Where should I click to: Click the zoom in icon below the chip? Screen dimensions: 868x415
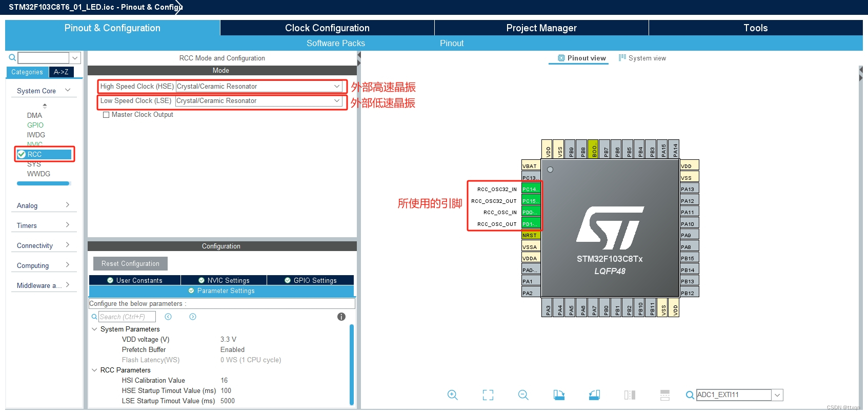(x=452, y=395)
